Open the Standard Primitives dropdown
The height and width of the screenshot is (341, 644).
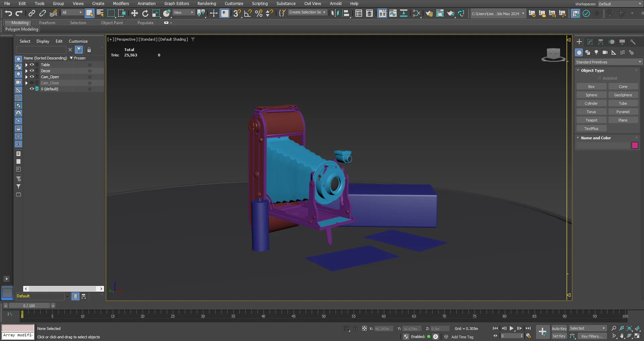point(608,62)
